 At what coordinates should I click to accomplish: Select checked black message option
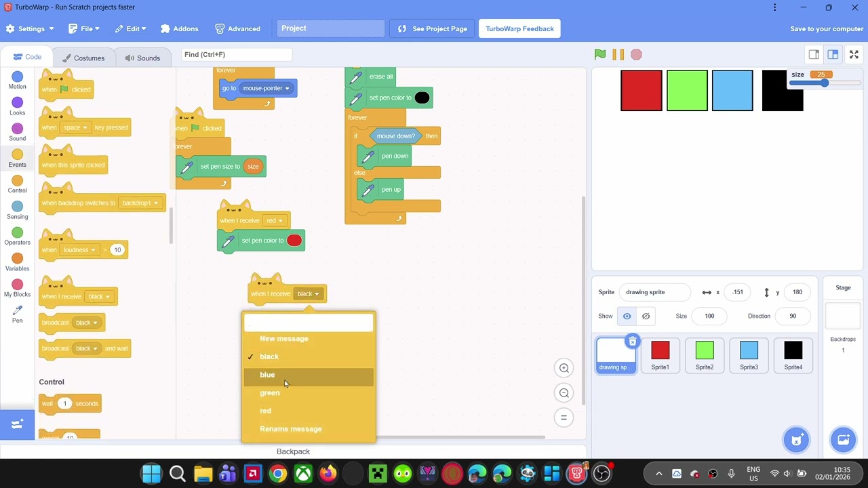click(x=309, y=357)
